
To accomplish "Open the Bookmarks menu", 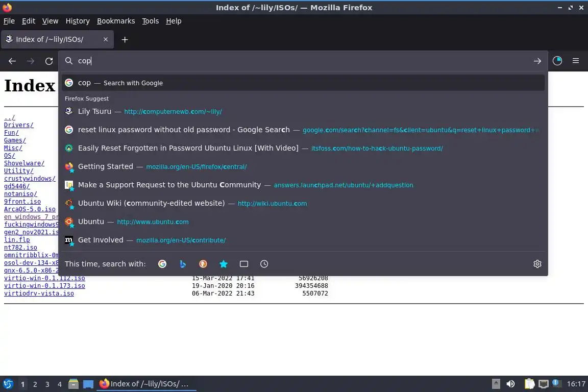I will tap(116, 21).
